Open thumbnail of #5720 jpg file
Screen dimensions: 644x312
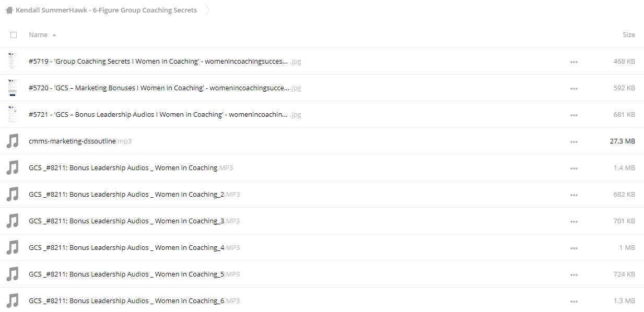click(x=13, y=88)
